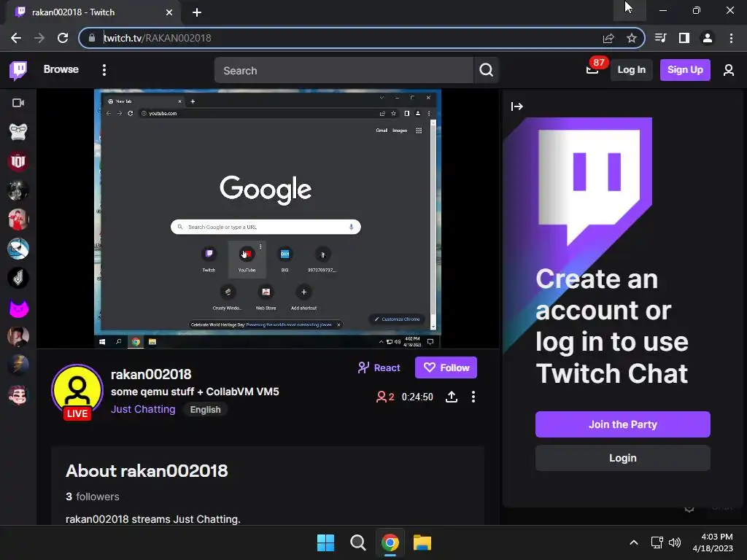
Task: Click the Sign Up button
Action: point(684,70)
